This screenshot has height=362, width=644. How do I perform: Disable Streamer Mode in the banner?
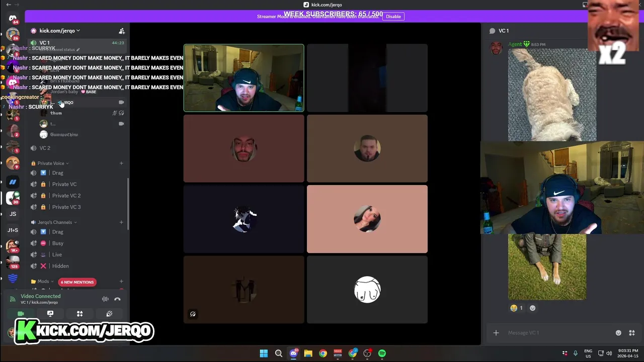click(393, 17)
